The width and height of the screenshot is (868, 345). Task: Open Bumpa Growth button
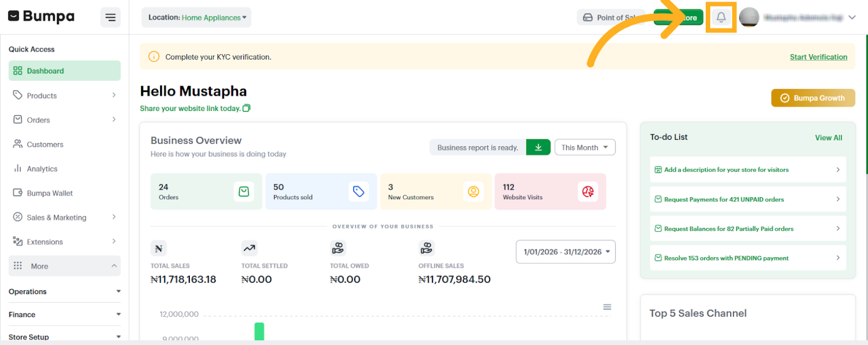[x=813, y=98]
